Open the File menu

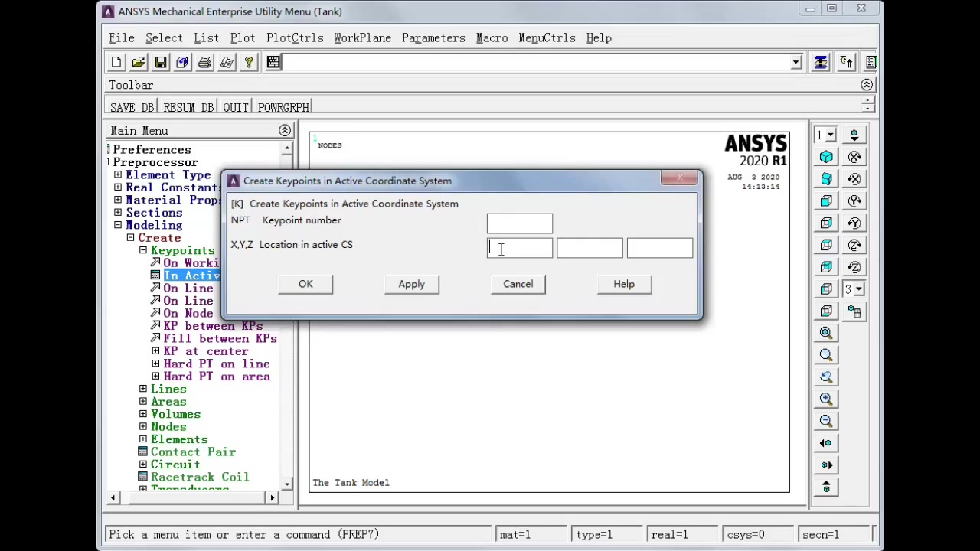click(x=122, y=38)
